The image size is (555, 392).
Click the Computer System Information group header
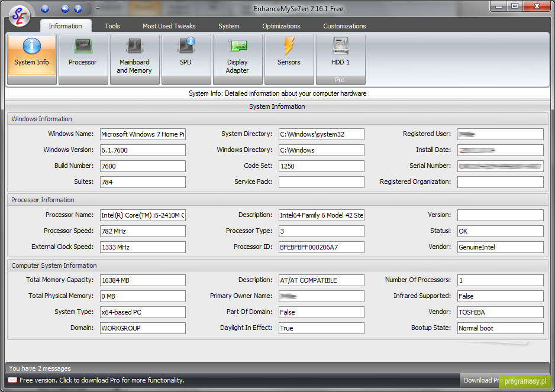coord(278,265)
